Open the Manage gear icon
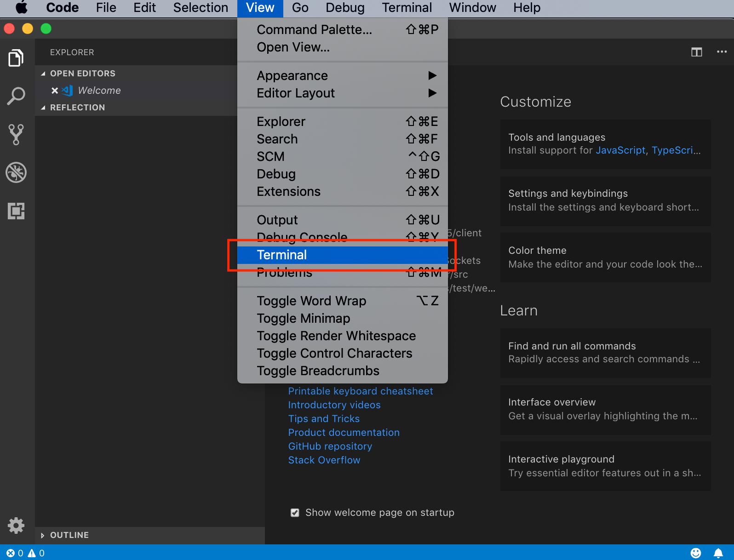The width and height of the screenshot is (734, 560). pyautogui.click(x=16, y=525)
